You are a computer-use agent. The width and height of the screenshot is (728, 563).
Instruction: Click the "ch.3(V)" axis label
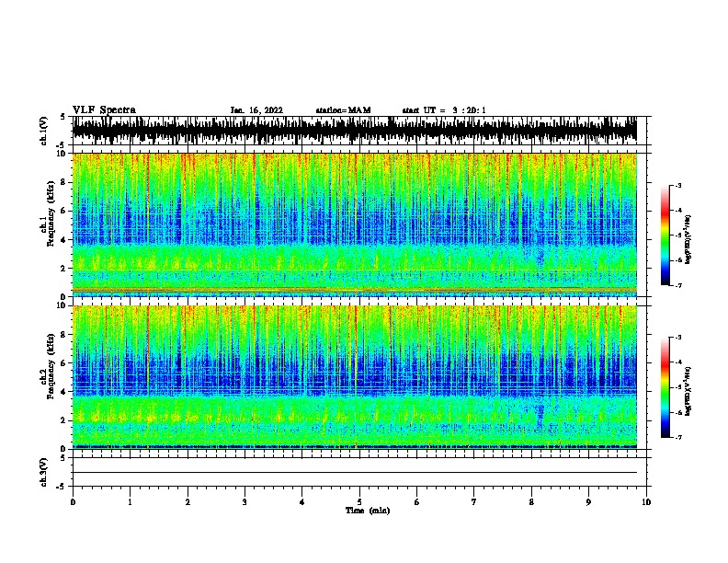[44, 472]
